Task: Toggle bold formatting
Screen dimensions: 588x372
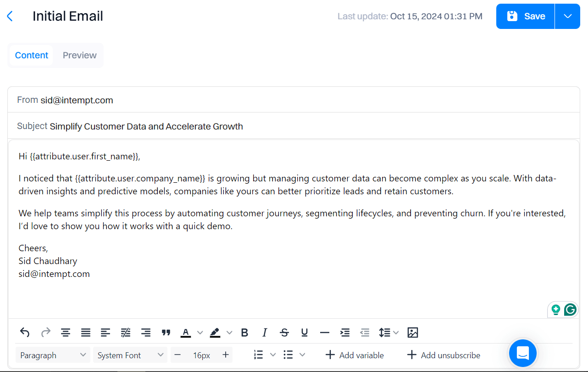Action: 244,332
